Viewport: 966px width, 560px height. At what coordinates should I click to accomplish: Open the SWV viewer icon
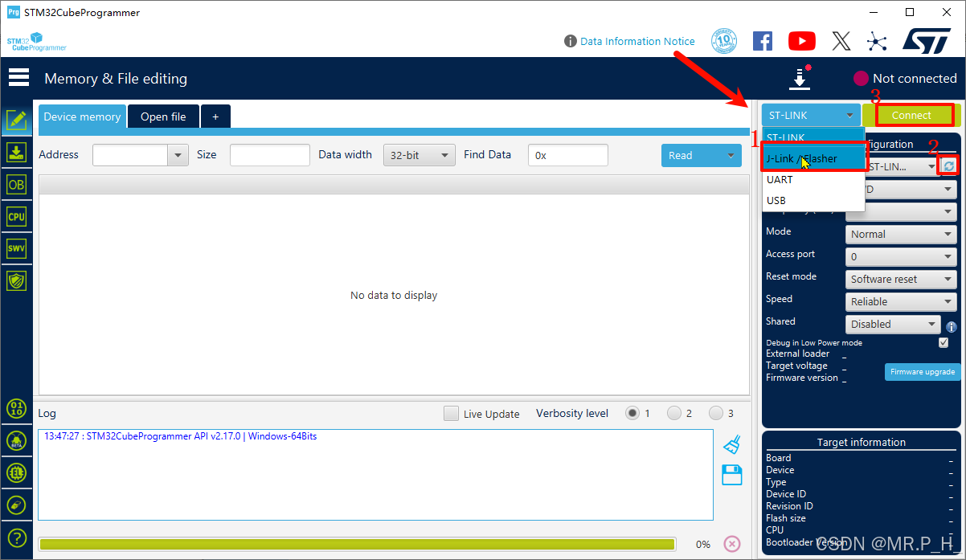point(16,248)
